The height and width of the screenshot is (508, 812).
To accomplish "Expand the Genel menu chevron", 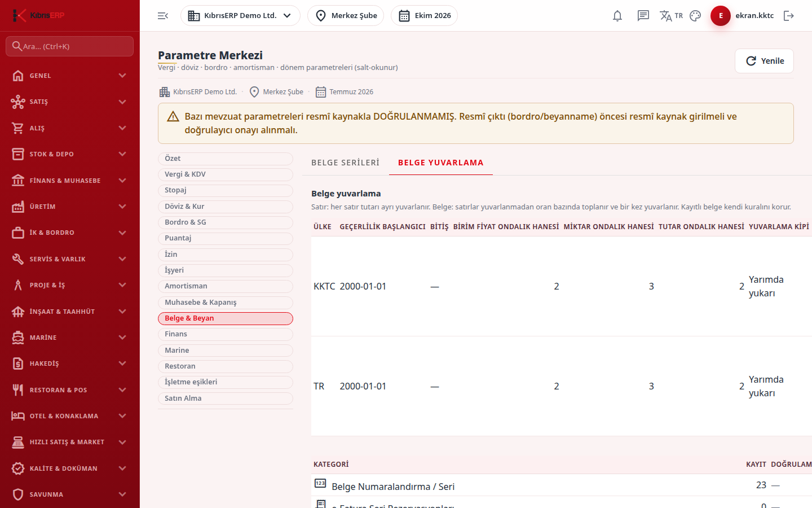I will point(122,76).
